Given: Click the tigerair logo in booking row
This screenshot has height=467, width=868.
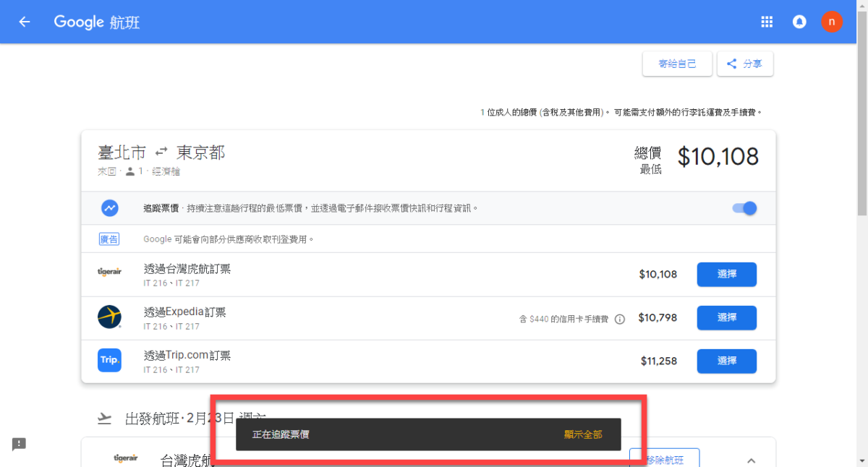Looking at the screenshot, I should [x=109, y=272].
